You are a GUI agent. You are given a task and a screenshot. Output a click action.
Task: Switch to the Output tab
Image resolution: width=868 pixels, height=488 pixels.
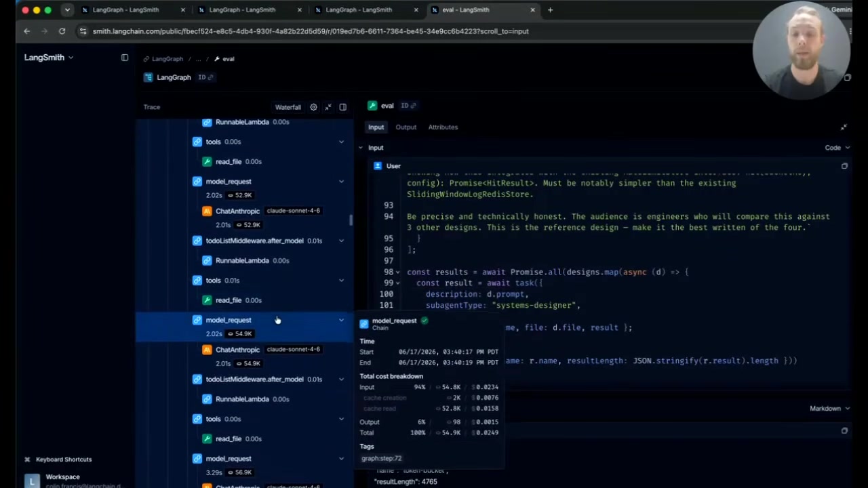[406, 127]
